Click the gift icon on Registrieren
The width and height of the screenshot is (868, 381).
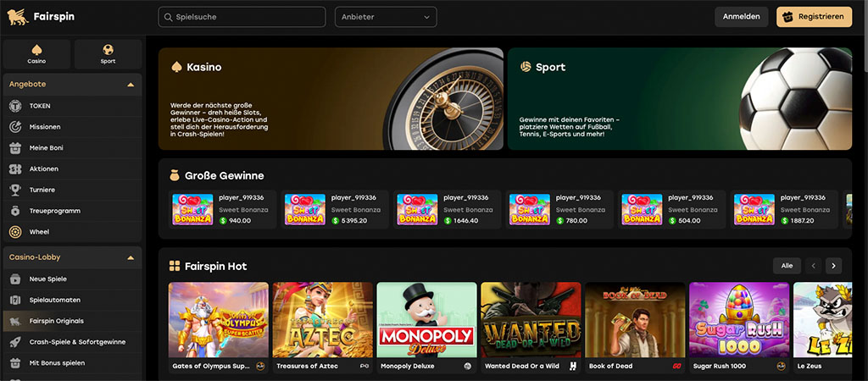click(x=788, y=17)
